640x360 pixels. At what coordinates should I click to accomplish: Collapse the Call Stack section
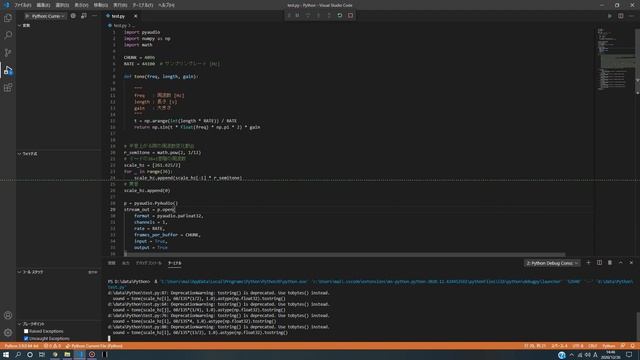pyautogui.click(x=31, y=272)
